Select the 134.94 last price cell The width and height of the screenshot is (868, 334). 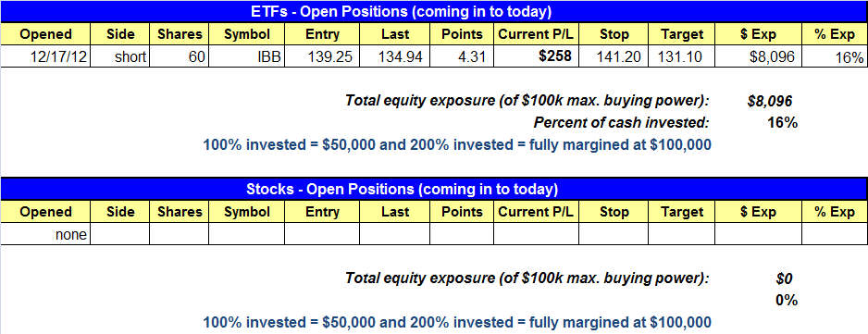(x=395, y=56)
